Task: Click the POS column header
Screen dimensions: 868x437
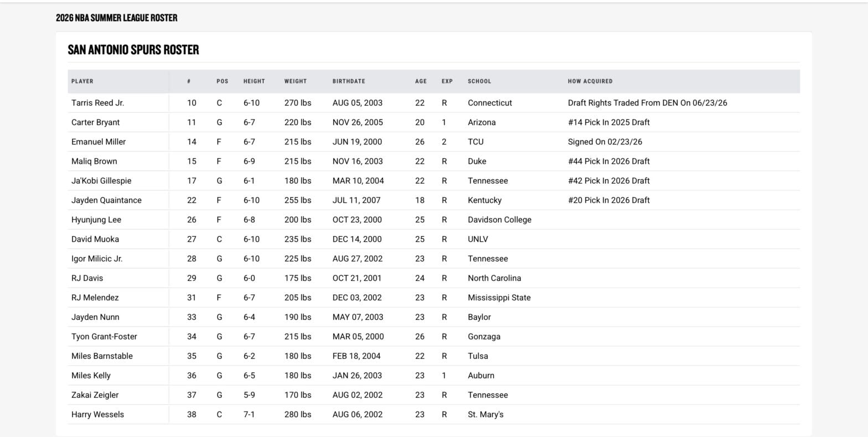Action: tap(223, 81)
